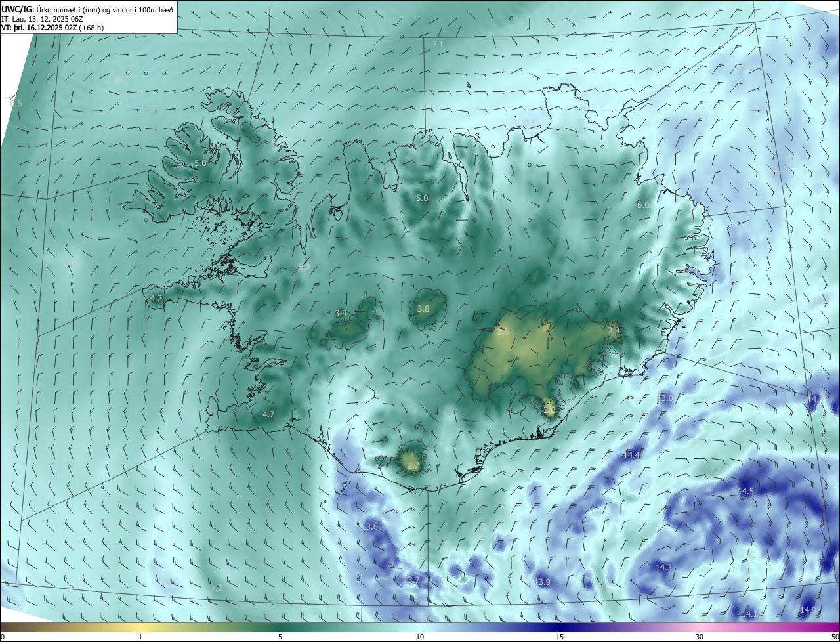Select the '10.5' value label
Image resolution: width=840 pixels, height=642 pixels.
point(528,123)
